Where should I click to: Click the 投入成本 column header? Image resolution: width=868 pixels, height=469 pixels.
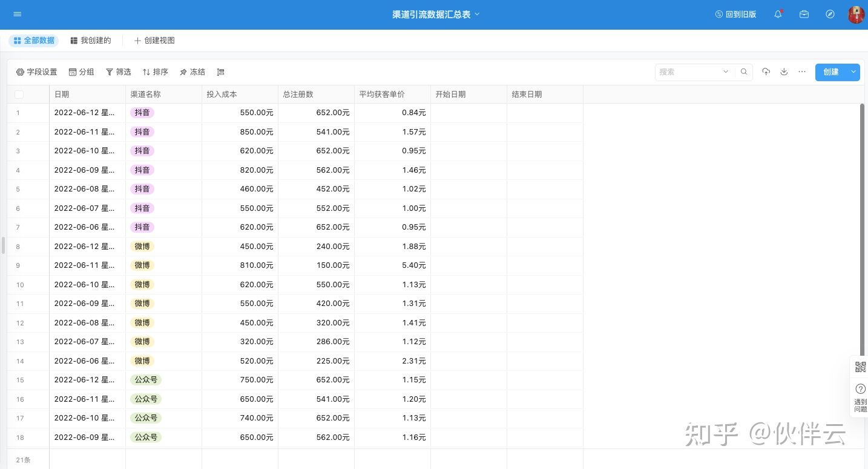(x=240, y=95)
